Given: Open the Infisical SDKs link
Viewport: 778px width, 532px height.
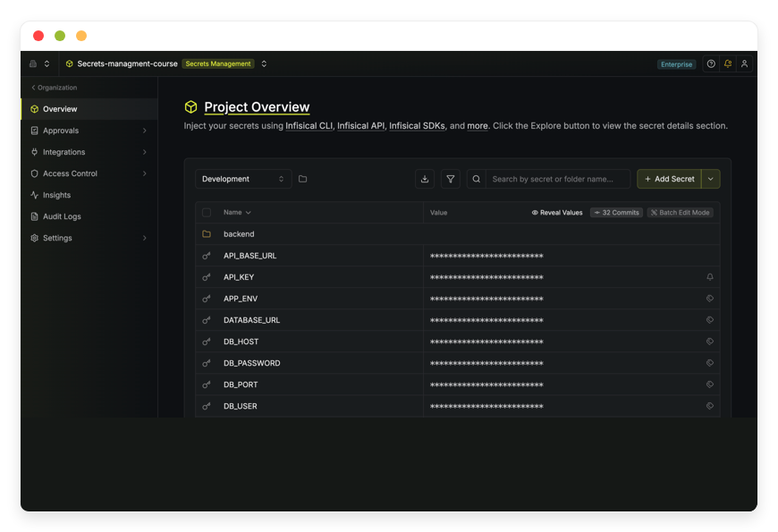Looking at the screenshot, I should 417,125.
